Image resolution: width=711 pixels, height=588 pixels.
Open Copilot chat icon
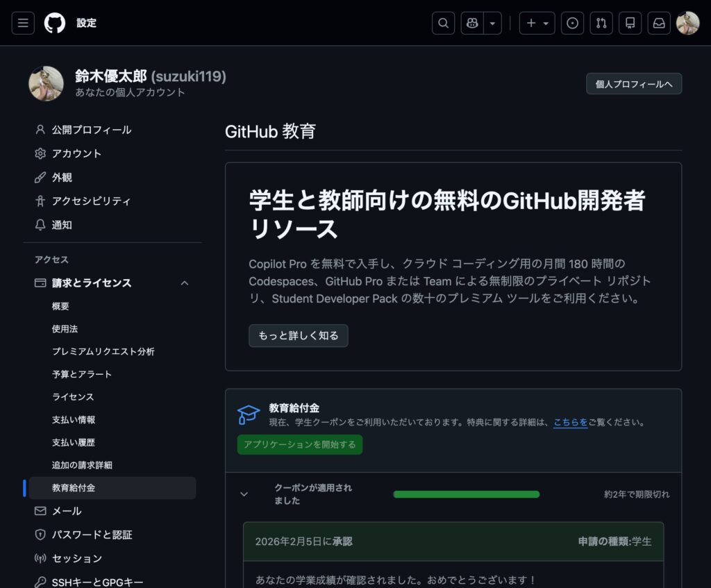coord(473,23)
